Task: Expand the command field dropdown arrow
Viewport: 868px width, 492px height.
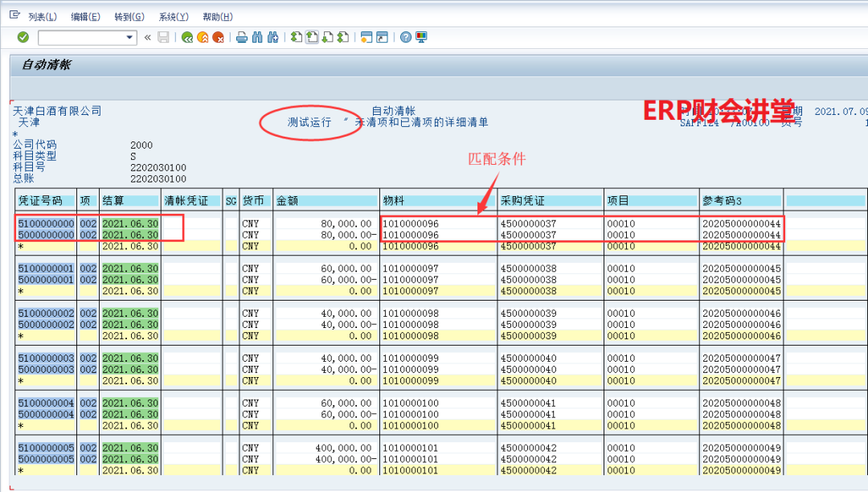Action: 130,38
